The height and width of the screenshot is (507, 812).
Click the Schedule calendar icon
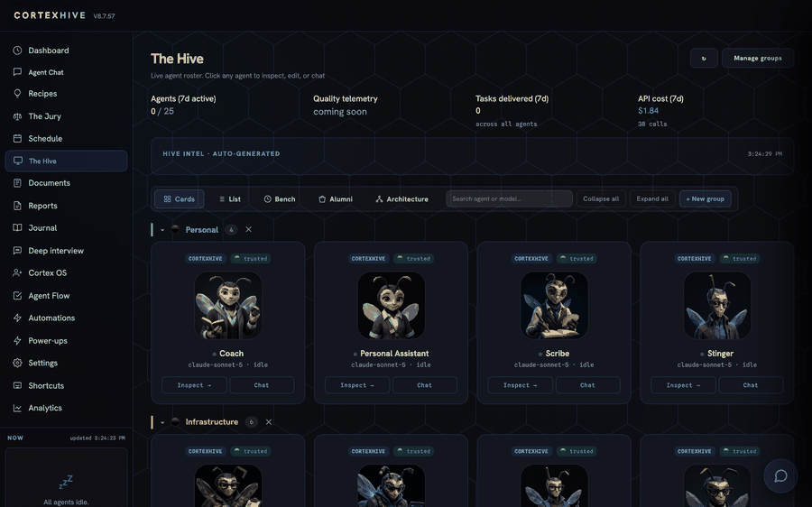(17, 138)
